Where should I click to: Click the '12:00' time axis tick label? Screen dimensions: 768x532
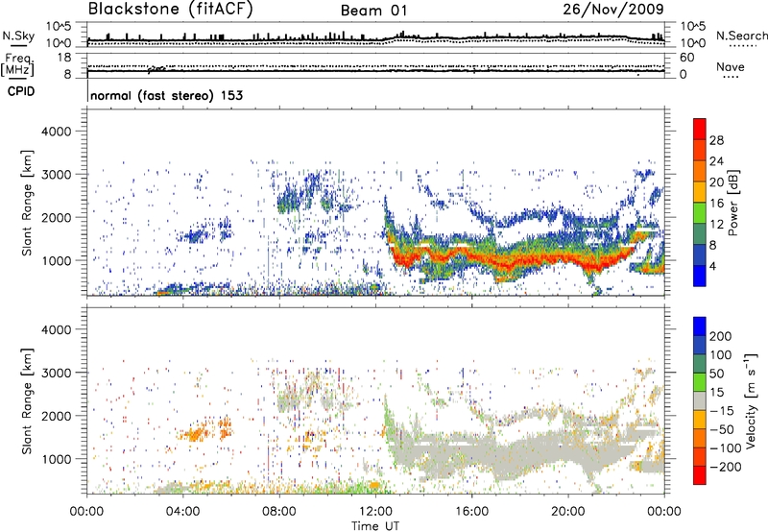click(x=375, y=512)
